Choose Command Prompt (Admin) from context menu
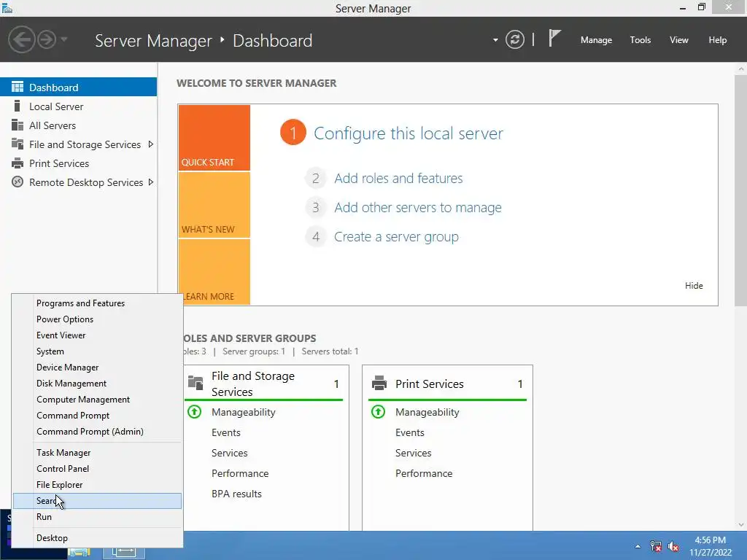747x560 pixels. 97,432
